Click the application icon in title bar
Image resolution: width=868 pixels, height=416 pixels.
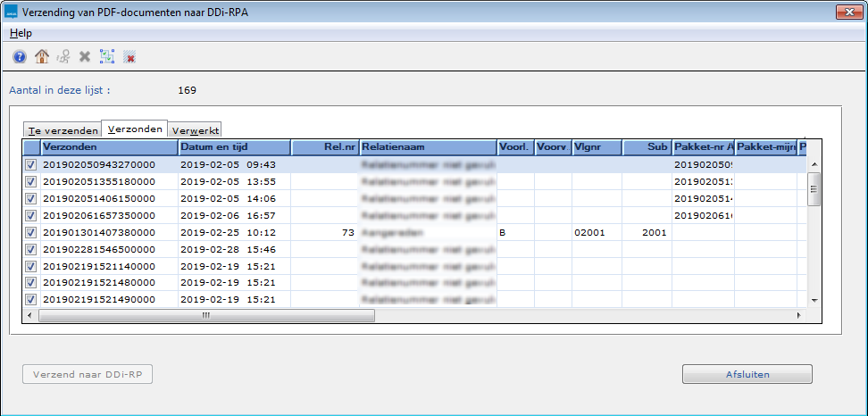click(x=11, y=12)
